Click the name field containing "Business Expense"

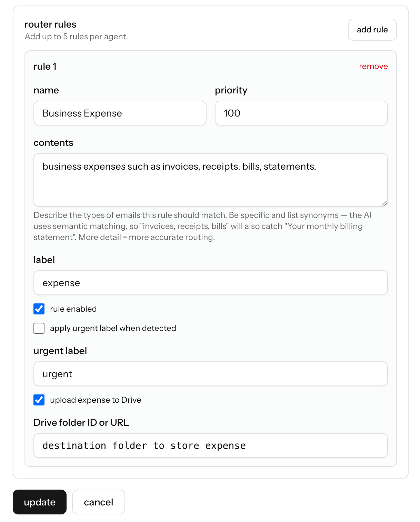pos(120,113)
